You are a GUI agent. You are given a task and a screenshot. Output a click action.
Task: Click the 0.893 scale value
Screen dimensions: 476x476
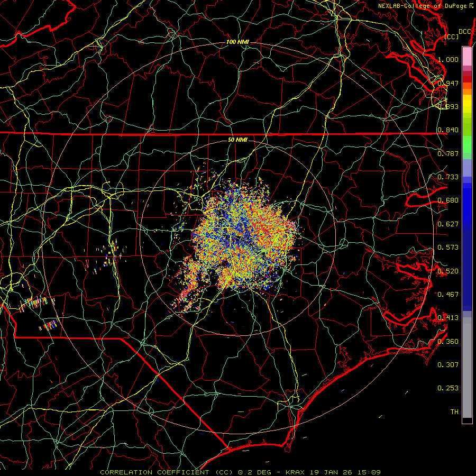point(448,106)
